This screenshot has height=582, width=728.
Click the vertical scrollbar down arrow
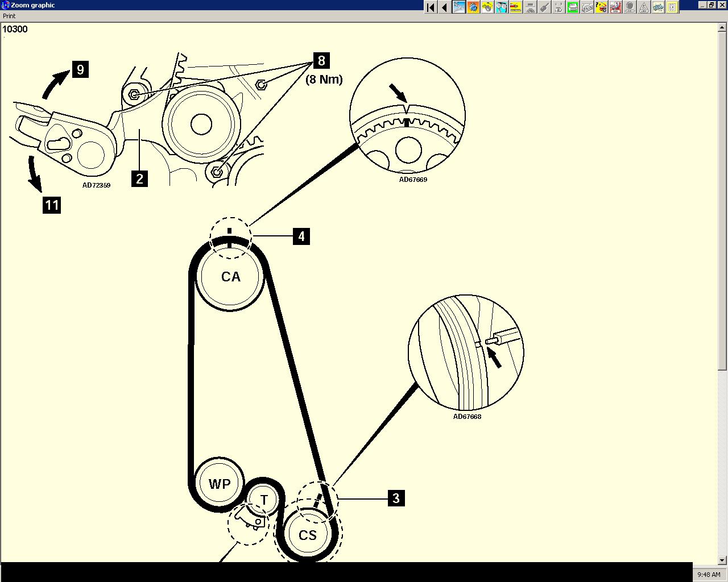(x=723, y=559)
